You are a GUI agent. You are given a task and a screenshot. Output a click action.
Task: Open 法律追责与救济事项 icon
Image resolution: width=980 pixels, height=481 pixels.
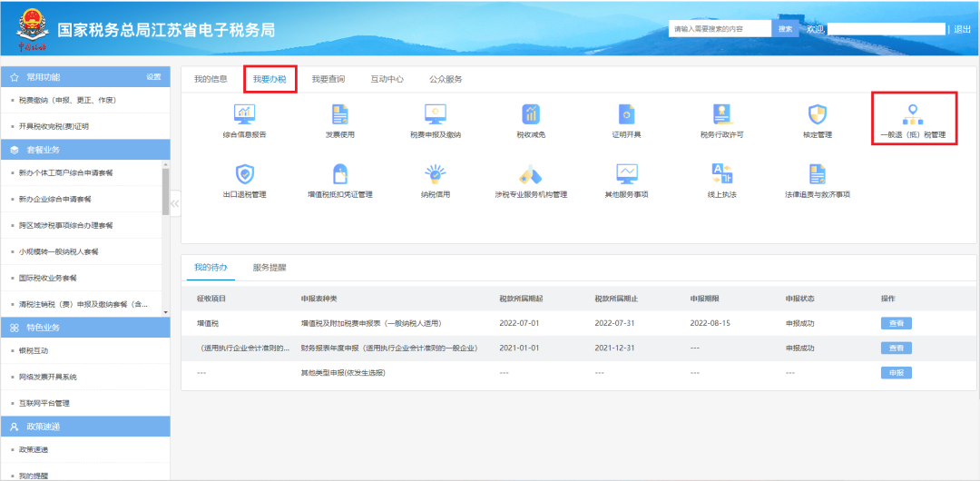click(818, 173)
